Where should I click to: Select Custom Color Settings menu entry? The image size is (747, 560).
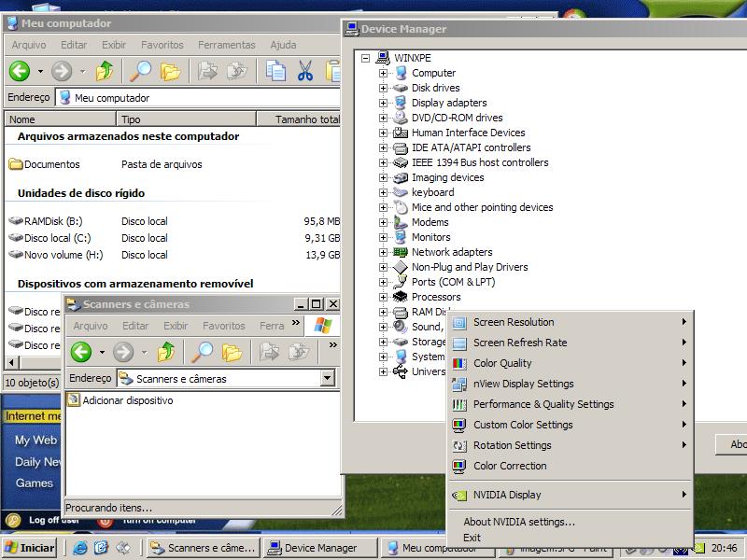571,425
